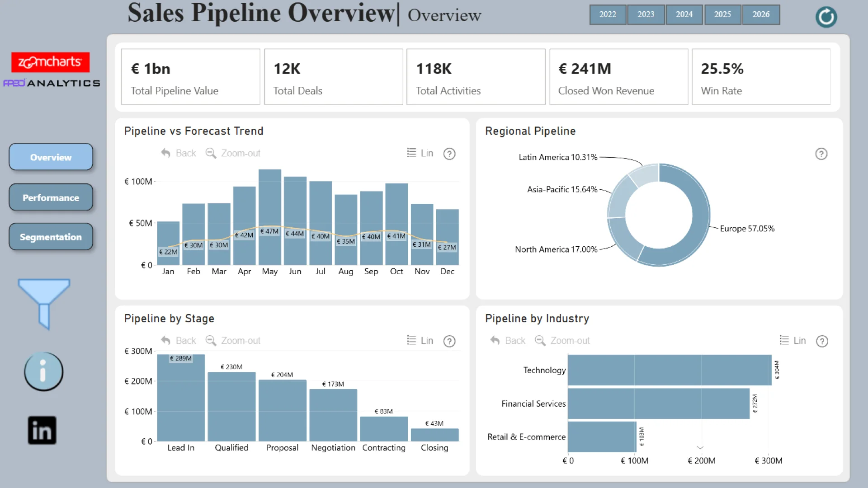This screenshot has height=488, width=868.
Task: Switch to Performance page
Action: point(51,197)
